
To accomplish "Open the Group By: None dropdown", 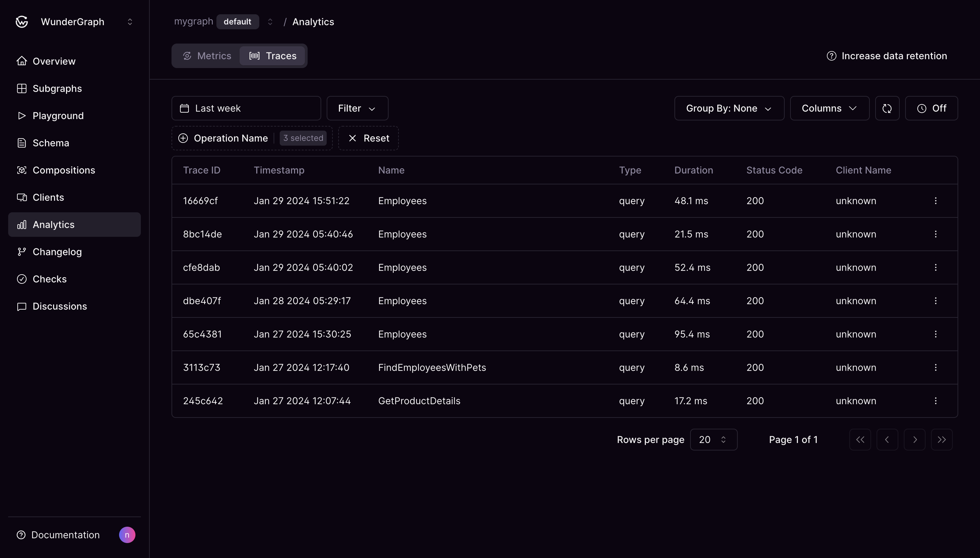I will 729,109.
